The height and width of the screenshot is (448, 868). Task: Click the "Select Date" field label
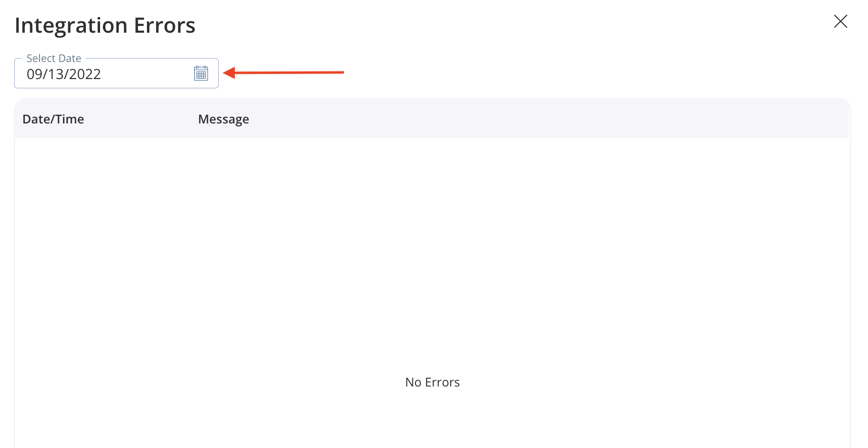(54, 59)
